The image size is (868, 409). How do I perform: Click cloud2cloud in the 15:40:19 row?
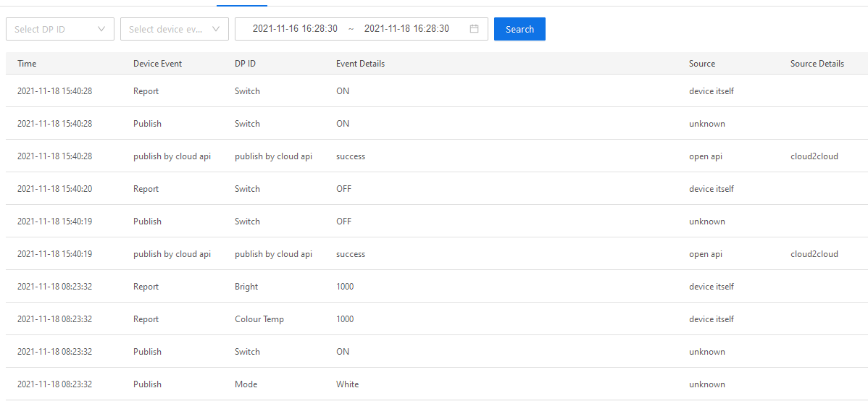click(814, 254)
